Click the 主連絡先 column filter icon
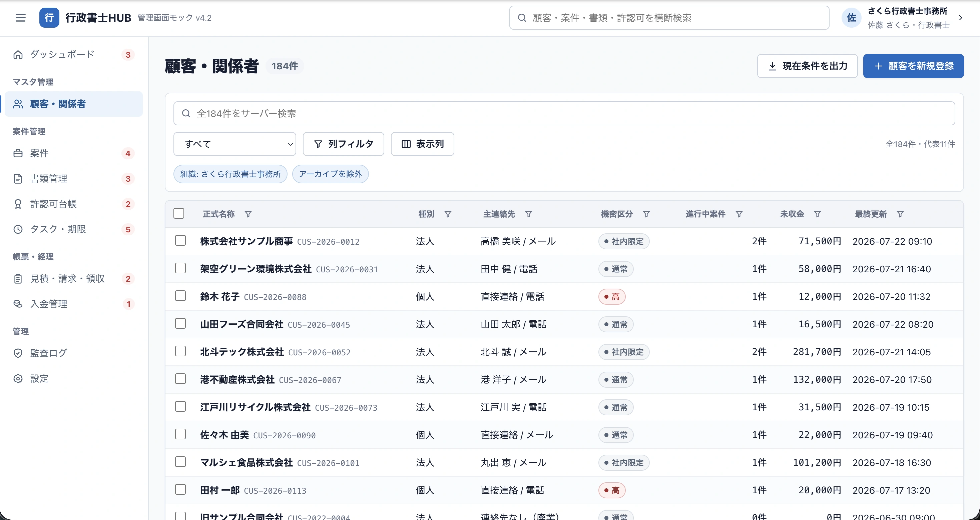 [x=528, y=214]
